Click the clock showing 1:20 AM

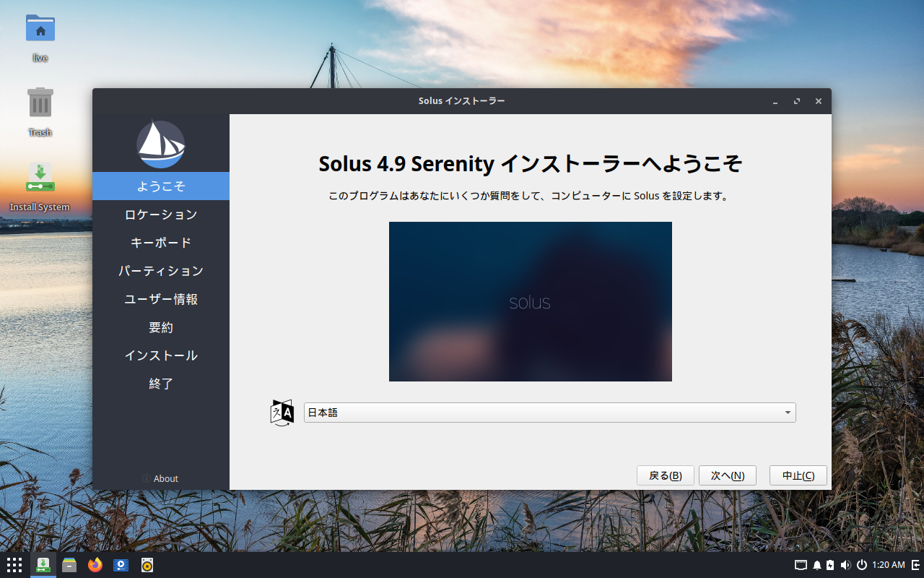889,565
